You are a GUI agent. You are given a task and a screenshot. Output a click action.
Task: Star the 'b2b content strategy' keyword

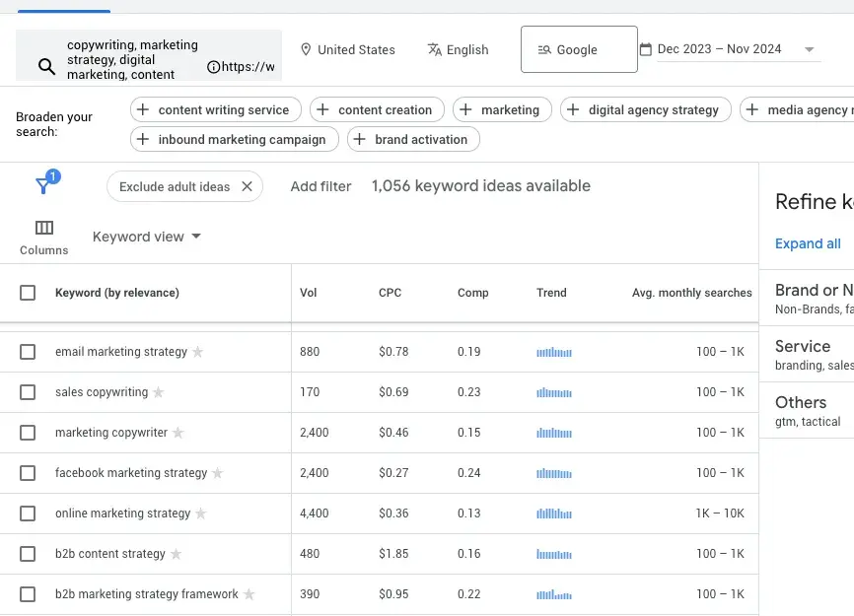(176, 554)
